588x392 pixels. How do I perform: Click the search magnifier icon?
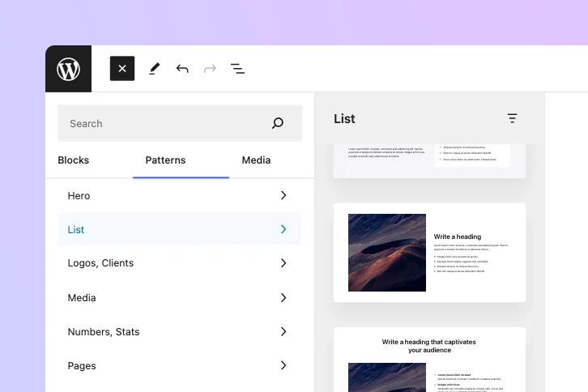pyautogui.click(x=278, y=124)
